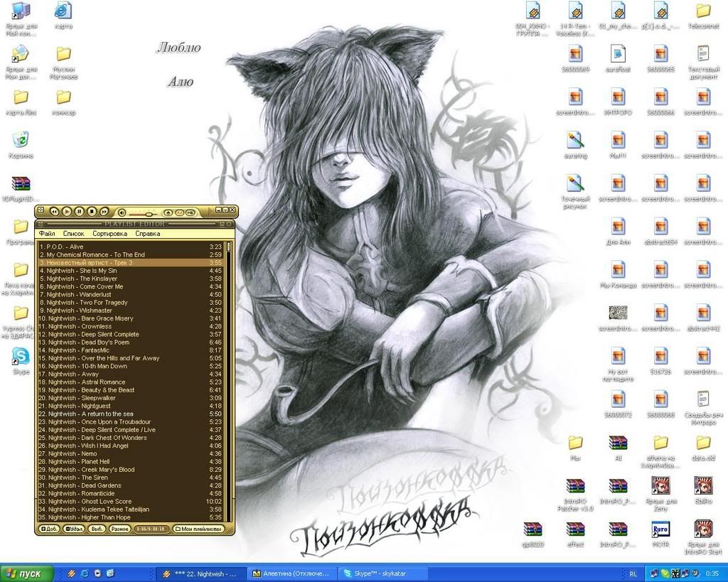Open the Выб. selection menu button

pyautogui.click(x=97, y=529)
